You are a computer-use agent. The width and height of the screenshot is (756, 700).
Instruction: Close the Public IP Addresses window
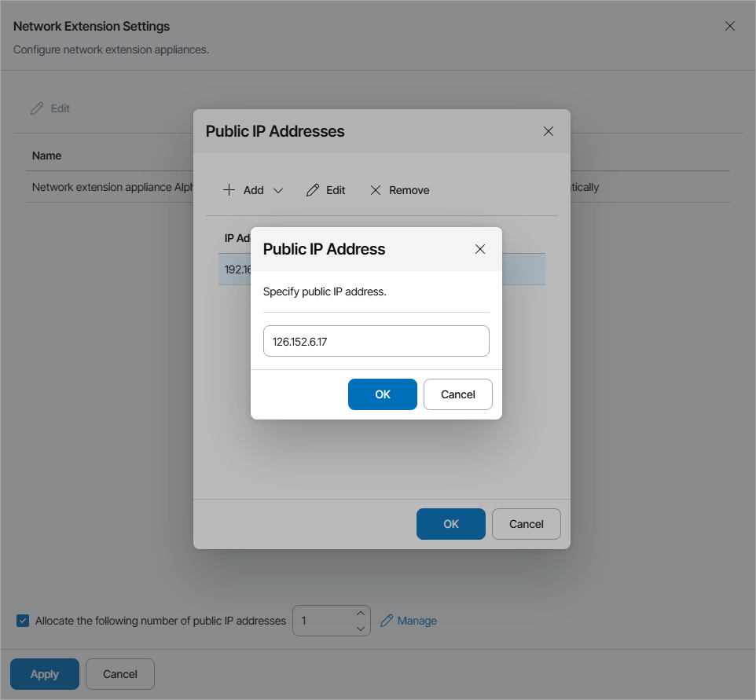[x=549, y=131]
